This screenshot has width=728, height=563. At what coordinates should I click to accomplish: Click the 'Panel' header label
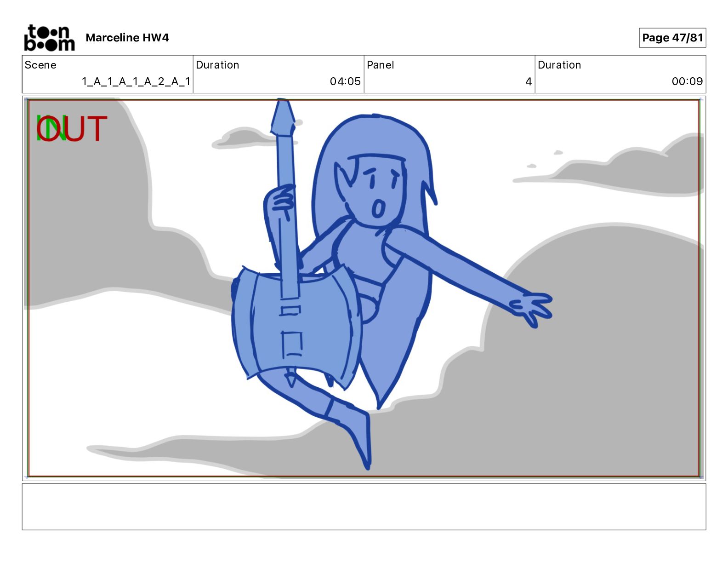381,65
